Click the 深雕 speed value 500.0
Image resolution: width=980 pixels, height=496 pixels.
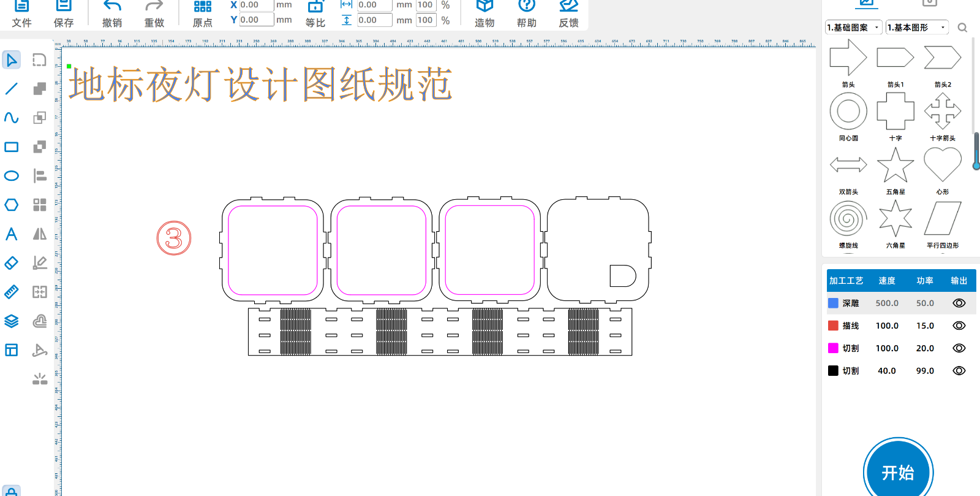pyautogui.click(x=887, y=303)
